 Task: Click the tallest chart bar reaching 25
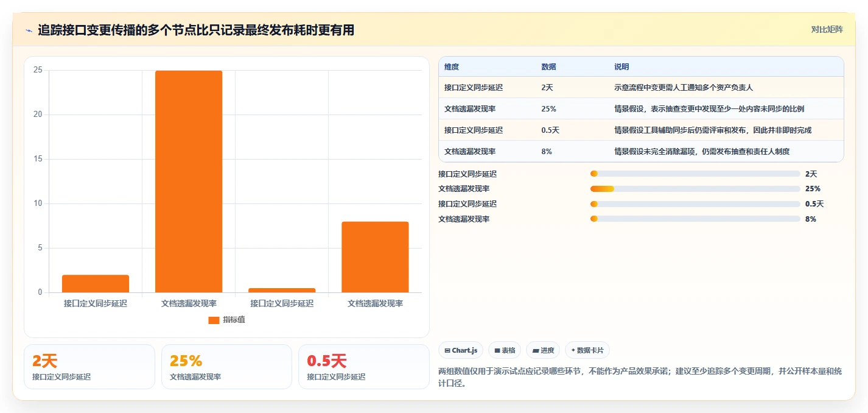tap(189, 182)
